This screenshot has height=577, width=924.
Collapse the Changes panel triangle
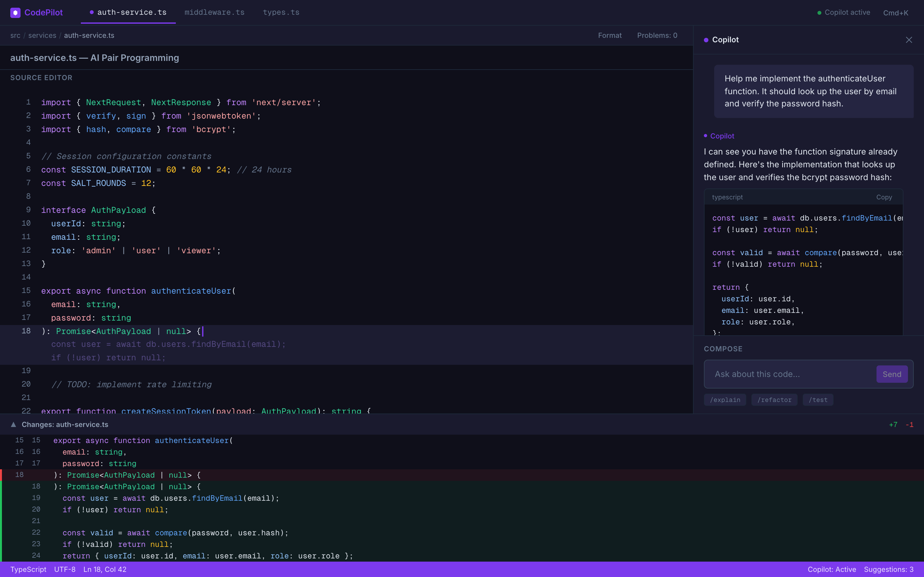coord(13,424)
